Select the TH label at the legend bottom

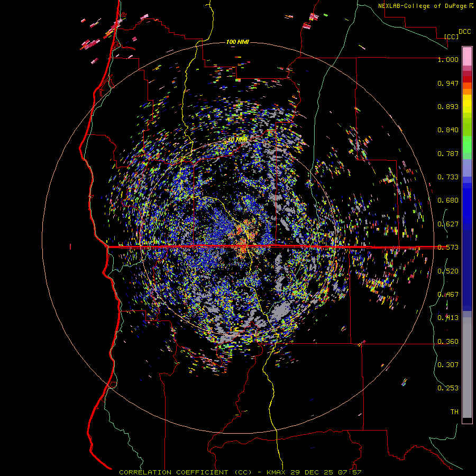click(x=454, y=412)
